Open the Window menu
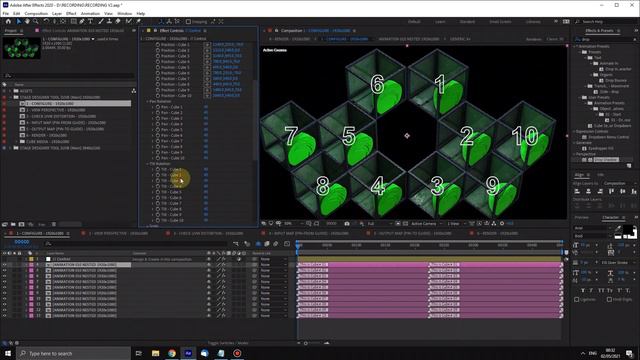 pyautogui.click(x=124, y=13)
